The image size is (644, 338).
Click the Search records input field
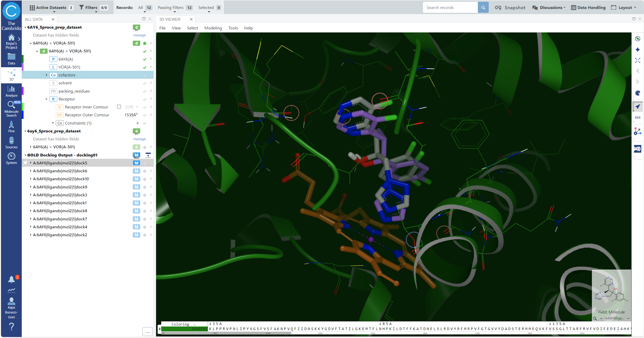tap(450, 7)
